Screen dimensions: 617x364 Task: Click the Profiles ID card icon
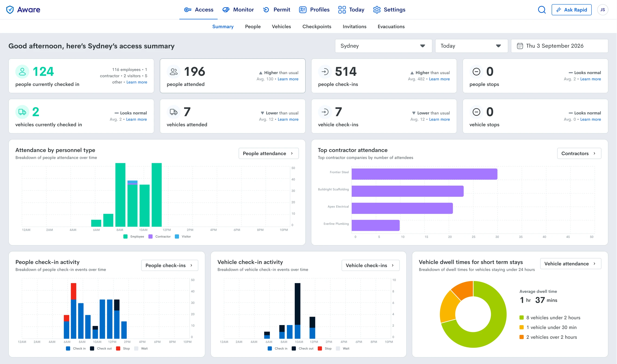click(303, 10)
